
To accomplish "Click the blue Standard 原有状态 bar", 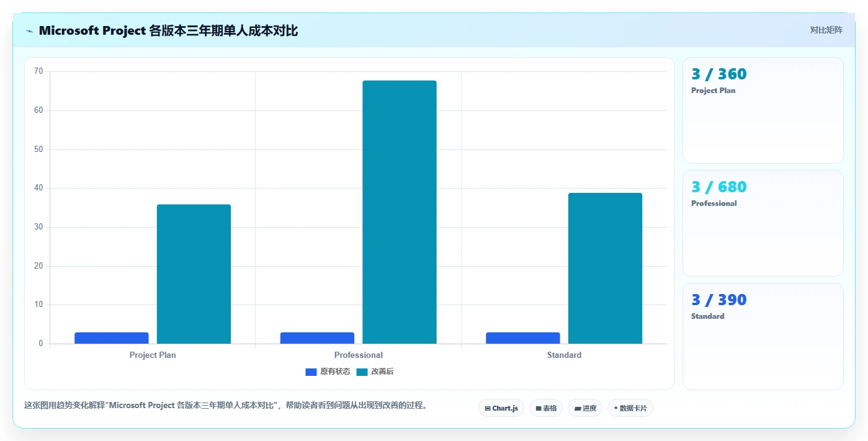I will pyautogui.click(x=523, y=338).
